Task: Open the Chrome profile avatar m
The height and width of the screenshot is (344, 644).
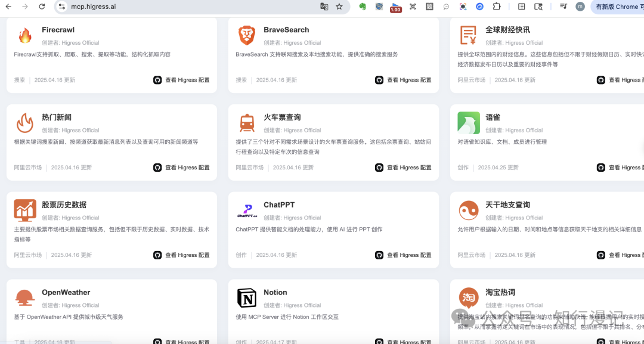Action: tap(580, 7)
